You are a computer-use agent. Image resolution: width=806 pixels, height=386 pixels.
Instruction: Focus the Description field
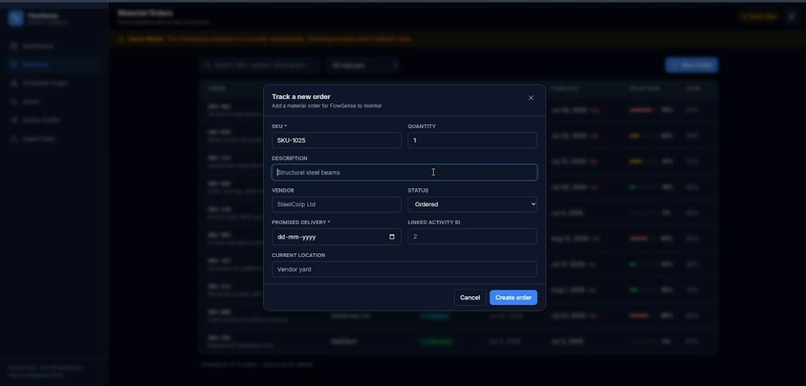pyautogui.click(x=405, y=172)
